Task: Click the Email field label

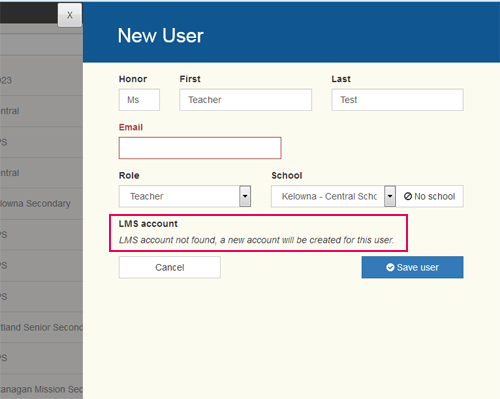Action: point(131,127)
